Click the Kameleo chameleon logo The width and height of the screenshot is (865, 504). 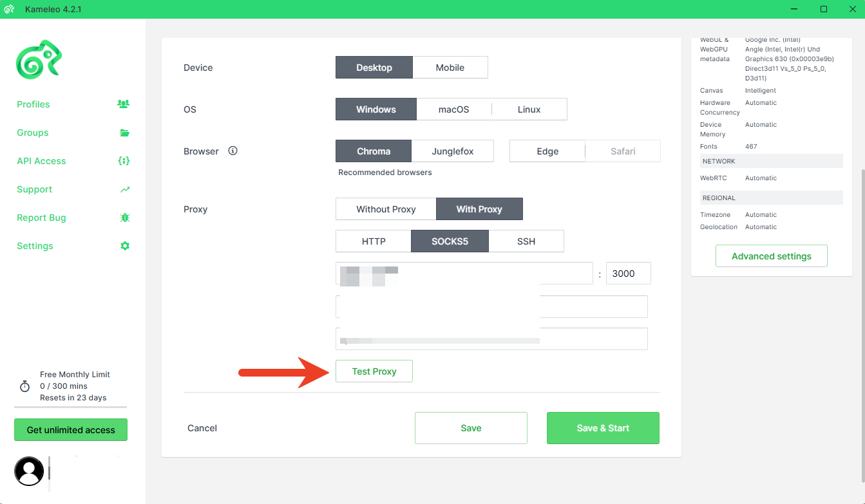[39, 60]
